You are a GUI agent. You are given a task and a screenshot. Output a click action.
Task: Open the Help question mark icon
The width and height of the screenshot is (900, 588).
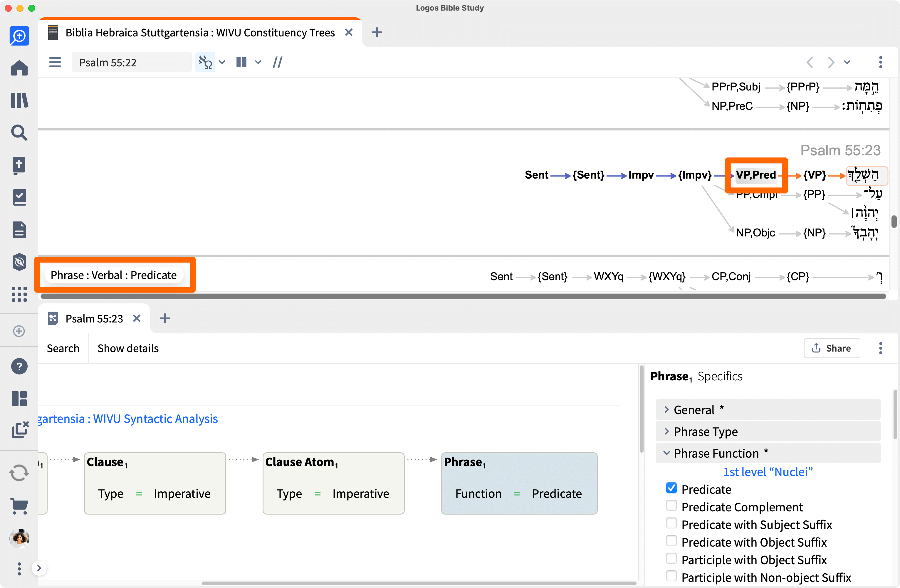(19, 367)
